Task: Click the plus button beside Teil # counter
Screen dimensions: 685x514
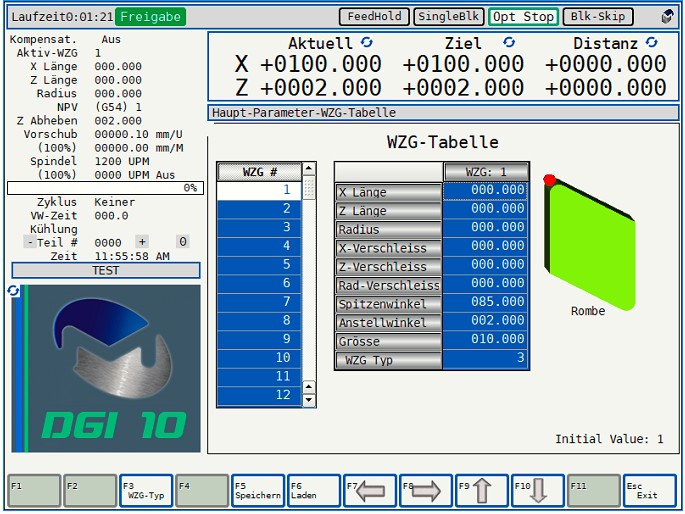Action: (142, 241)
